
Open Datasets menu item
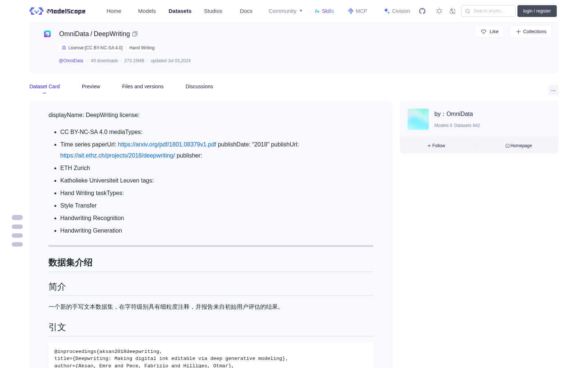pos(180,11)
